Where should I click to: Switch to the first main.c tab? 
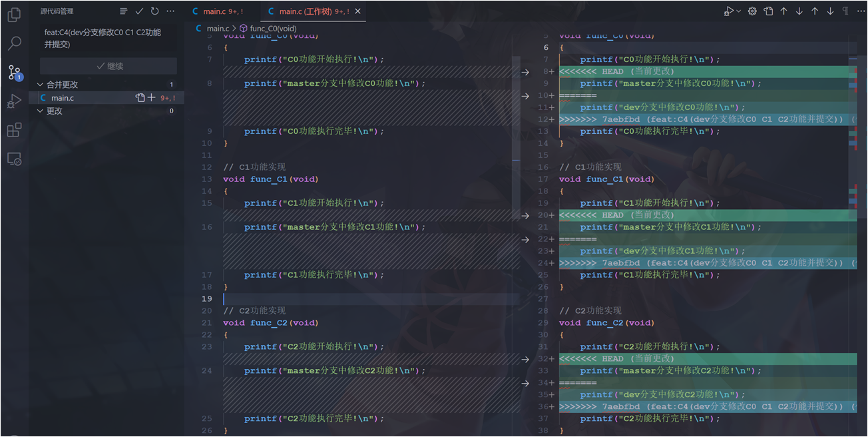(x=214, y=11)
